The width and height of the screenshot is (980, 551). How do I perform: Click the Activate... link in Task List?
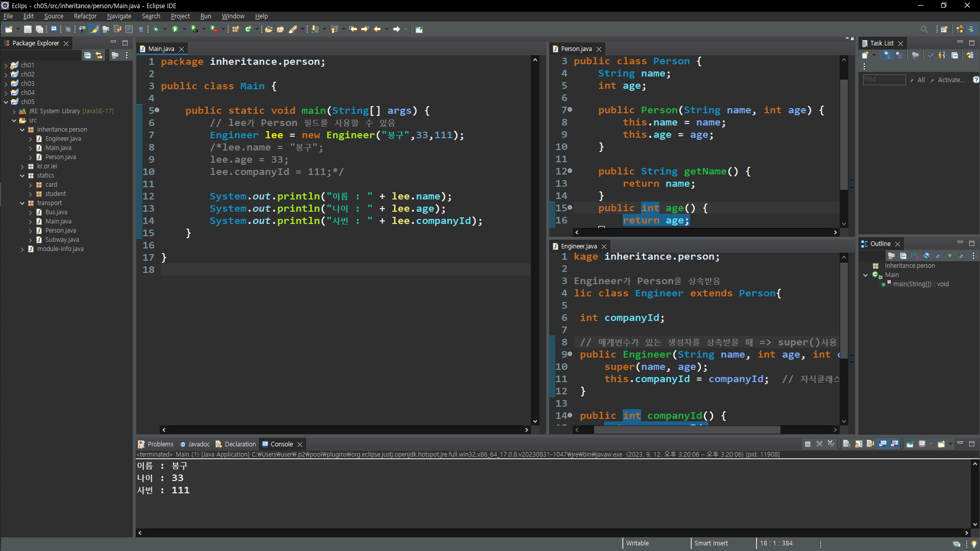[x=951, y=80]
